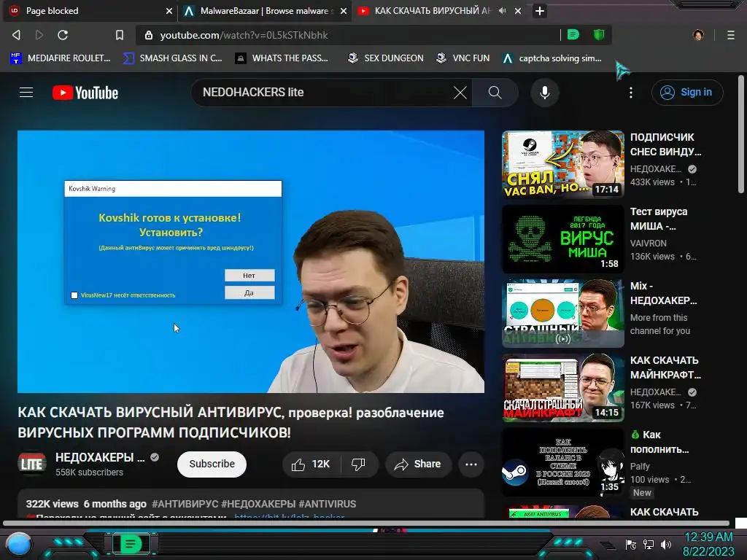Open a new tab with the plus button
Screen dimensions: 747x560
(x=539, y=11)
